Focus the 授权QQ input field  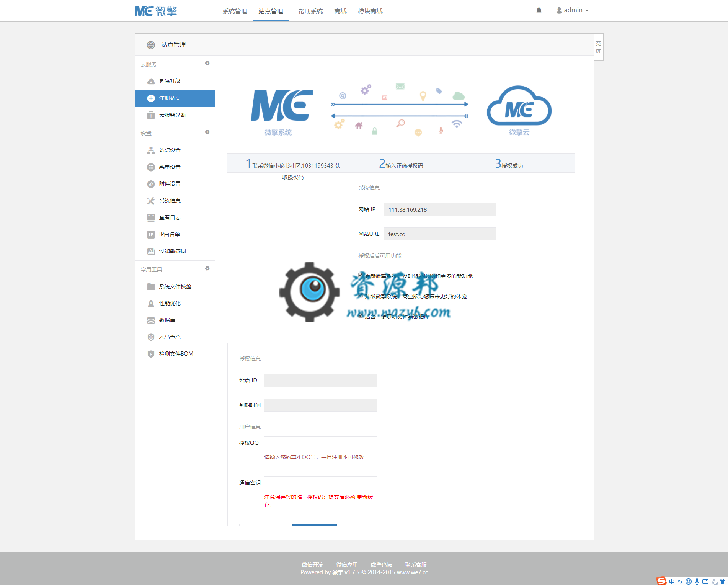(x=320, y=443)
